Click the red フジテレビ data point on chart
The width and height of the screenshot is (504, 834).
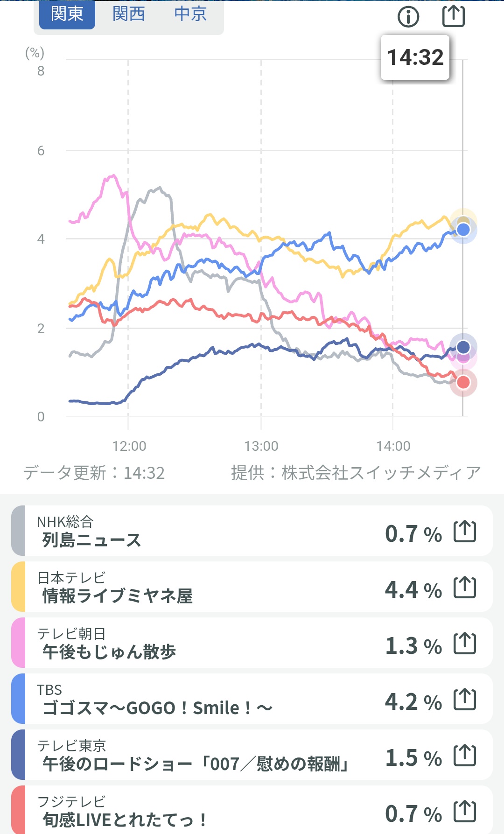point(463,383)
